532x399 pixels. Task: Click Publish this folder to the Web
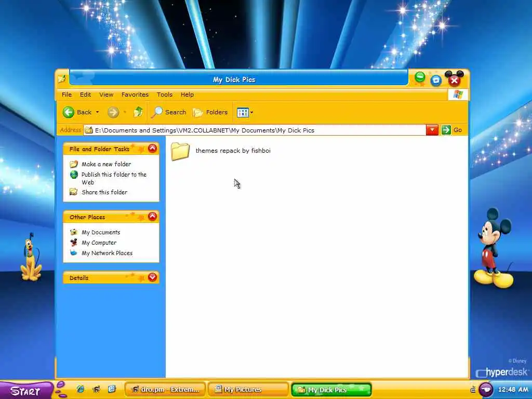[x=114, y=179]
